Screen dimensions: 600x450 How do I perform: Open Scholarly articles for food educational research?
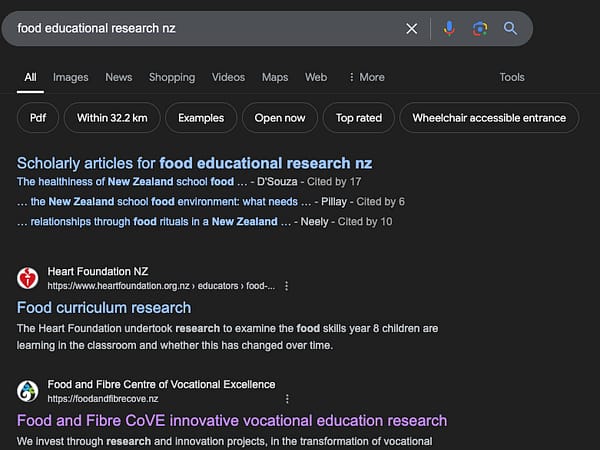tap(194, 162)
